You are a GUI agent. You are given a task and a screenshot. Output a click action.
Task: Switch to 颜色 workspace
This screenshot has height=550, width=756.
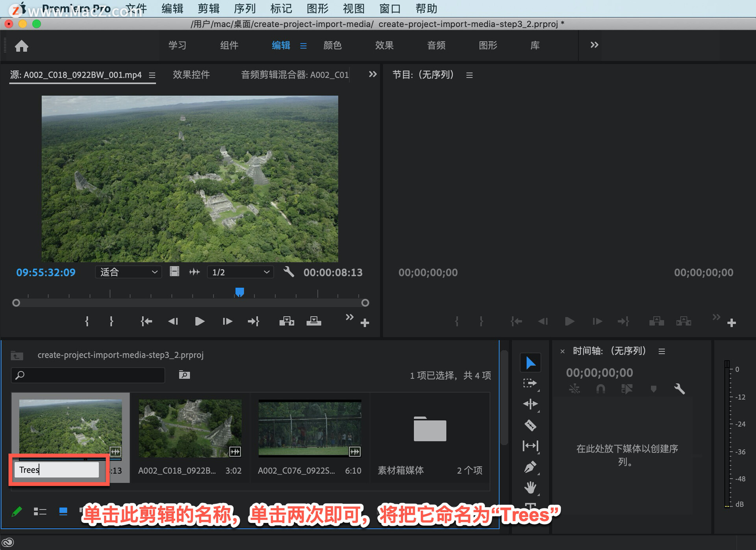(x=332, y=45)
